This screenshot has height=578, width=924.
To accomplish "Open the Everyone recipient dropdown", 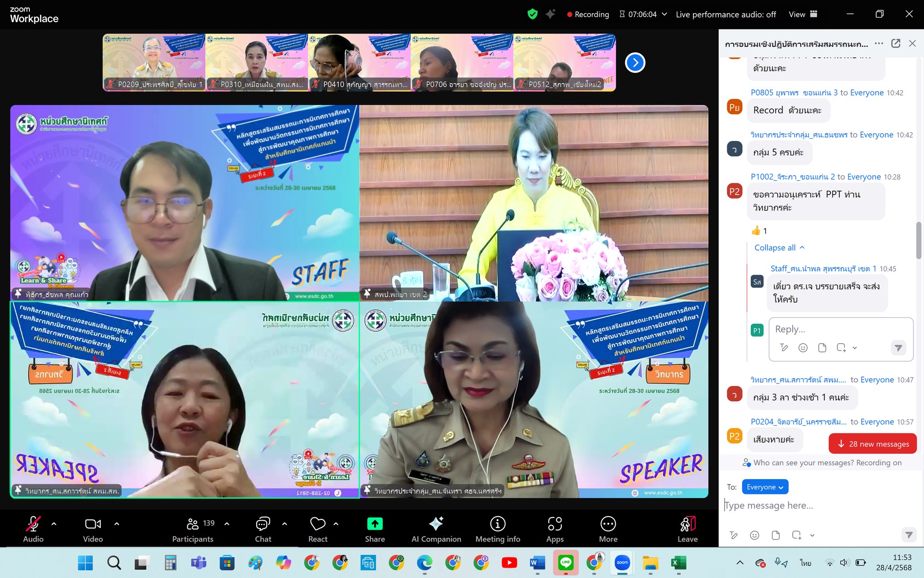I will click(x=765, y=487).
